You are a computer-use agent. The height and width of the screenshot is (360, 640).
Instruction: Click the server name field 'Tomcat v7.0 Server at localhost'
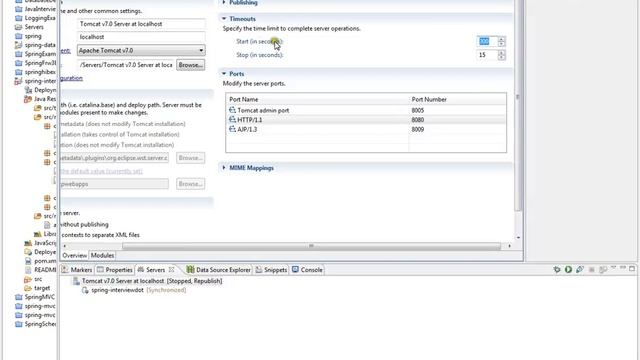pos(141,24)
